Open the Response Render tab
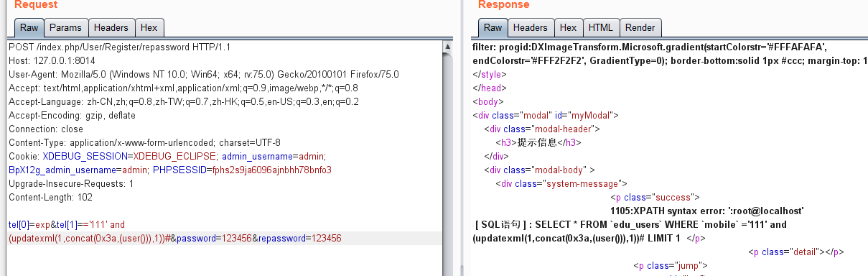This screenshot has height=276, width=868. click(640, 28)
